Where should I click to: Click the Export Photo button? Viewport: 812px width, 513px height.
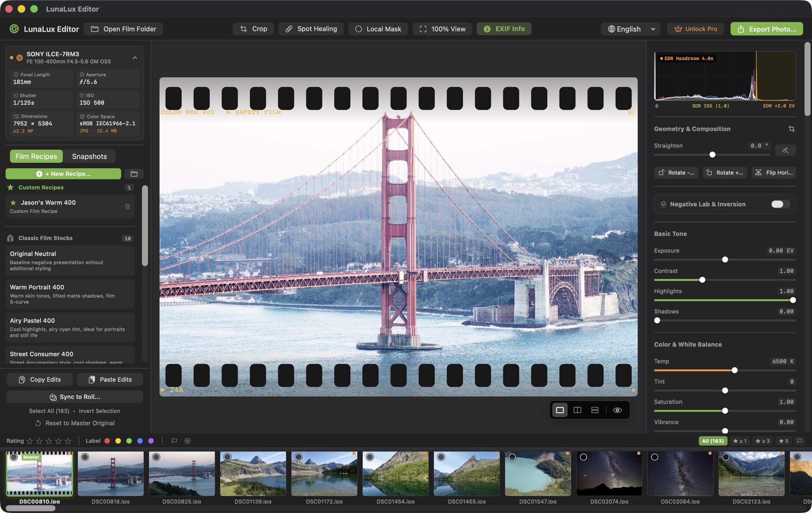[x=767, y=29]
